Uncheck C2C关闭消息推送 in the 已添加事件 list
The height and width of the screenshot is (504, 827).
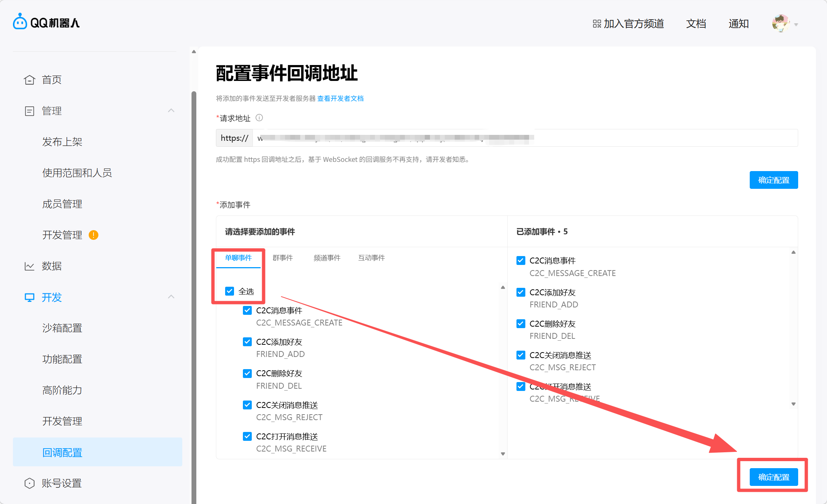[x=521, y=355]
